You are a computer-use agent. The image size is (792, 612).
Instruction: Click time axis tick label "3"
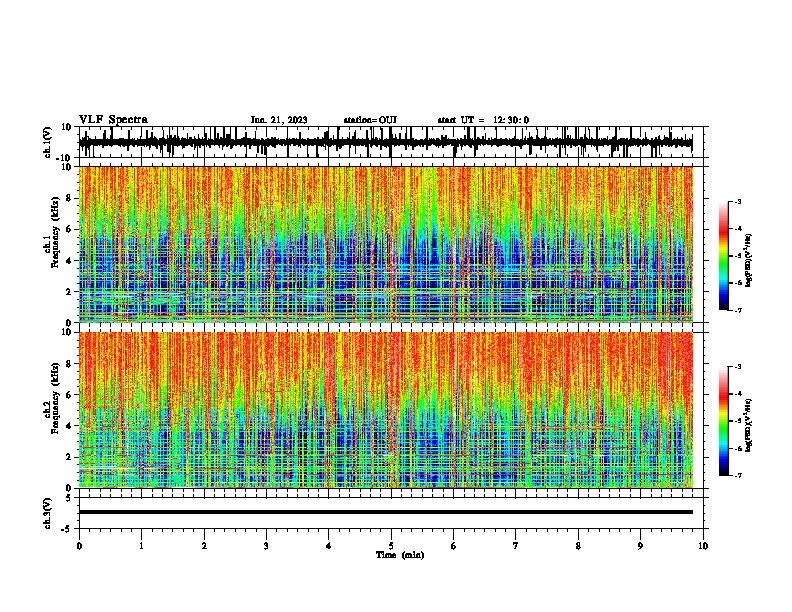coord(266,546)
